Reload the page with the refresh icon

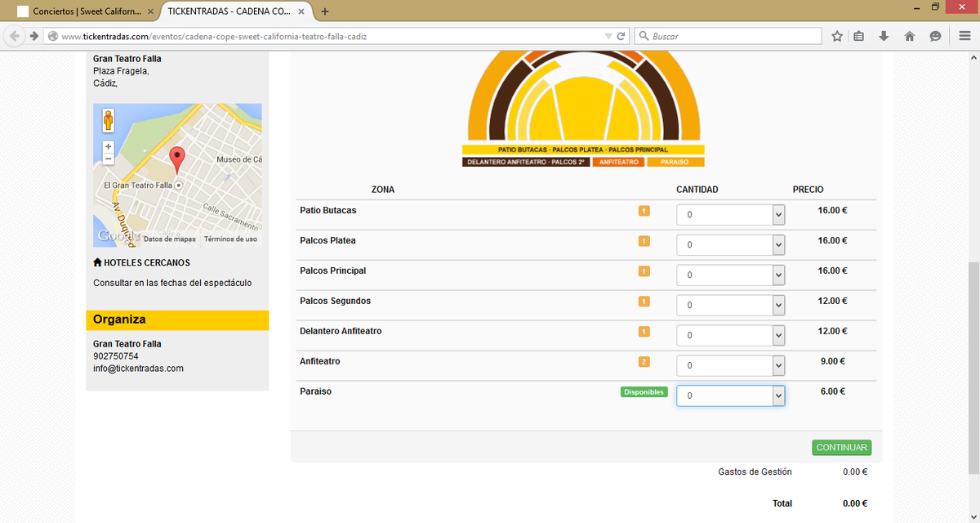(621, 36)
